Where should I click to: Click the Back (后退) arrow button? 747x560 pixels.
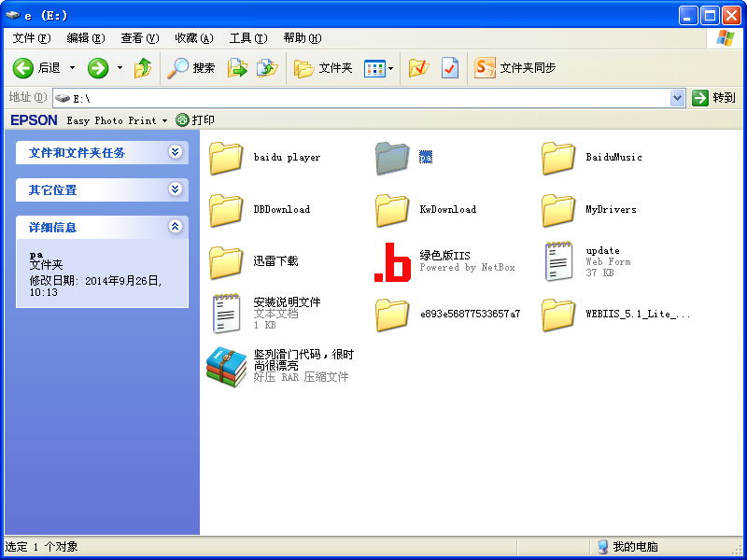click(35, 68)
